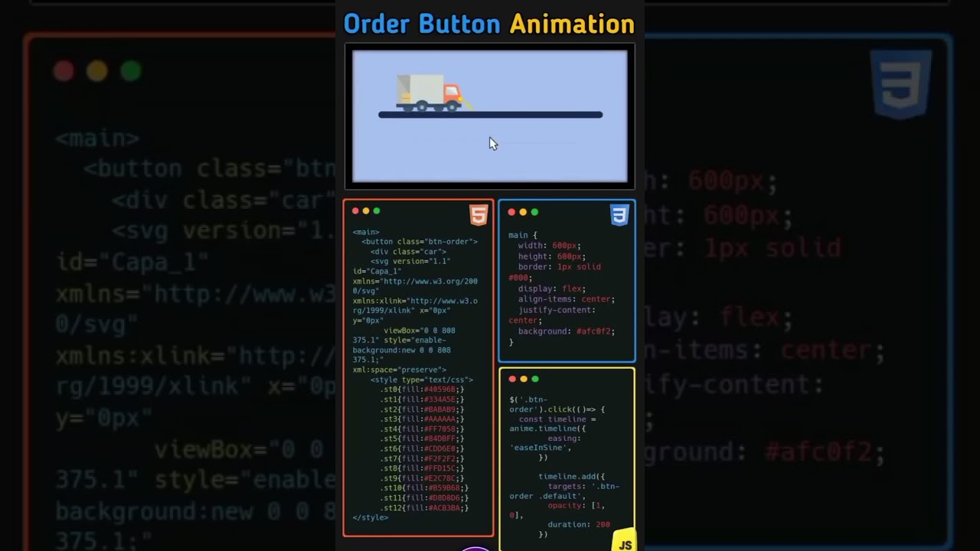This screenshot has width=980, height=551.
Task: Click the "targets: '.btn-" line in the JS panel
Action: pos(584,487)
